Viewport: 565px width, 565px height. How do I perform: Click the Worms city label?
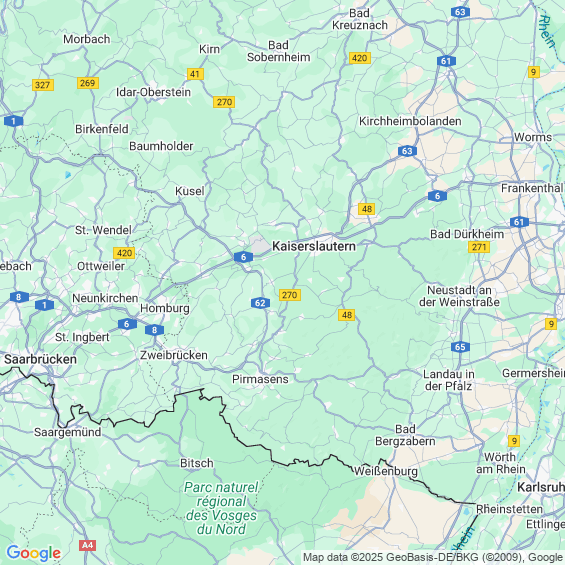click(533, 137)
